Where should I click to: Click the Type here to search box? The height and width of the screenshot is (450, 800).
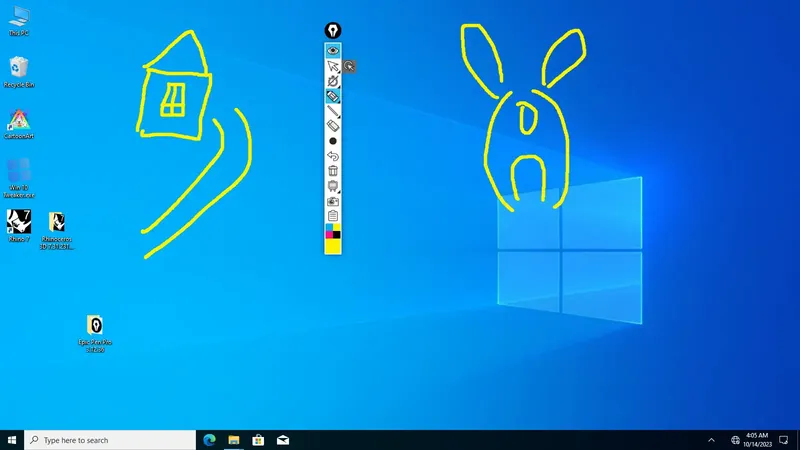[x=110, y=440]
